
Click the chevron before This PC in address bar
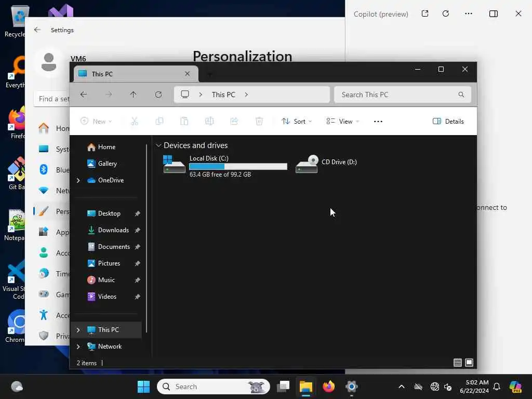click(x=201, y=95)
